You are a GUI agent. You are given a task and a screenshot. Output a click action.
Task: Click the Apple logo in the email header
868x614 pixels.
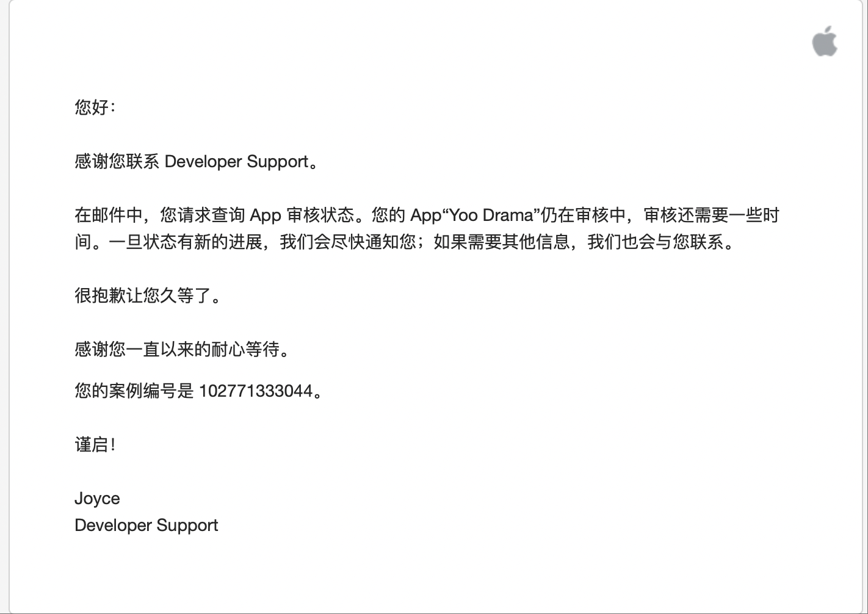click(825, 41)
